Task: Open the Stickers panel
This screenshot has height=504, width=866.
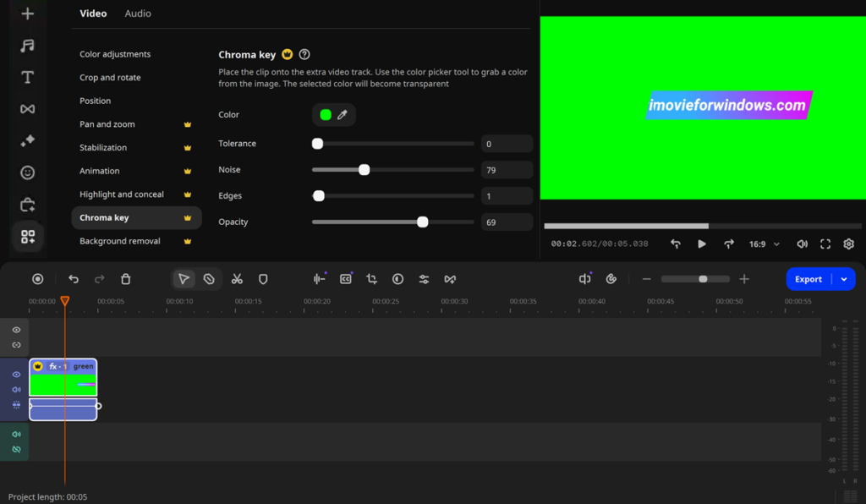Action: pos(27,172)
